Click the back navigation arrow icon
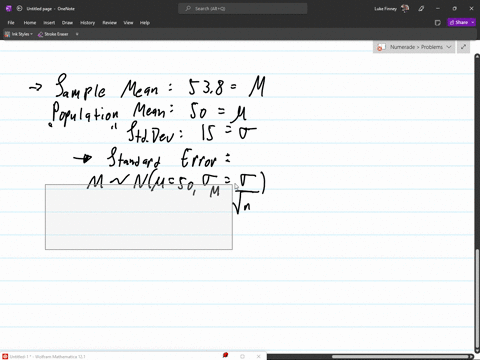Viewport: 480px width, 360px height. tap(19, 9)
